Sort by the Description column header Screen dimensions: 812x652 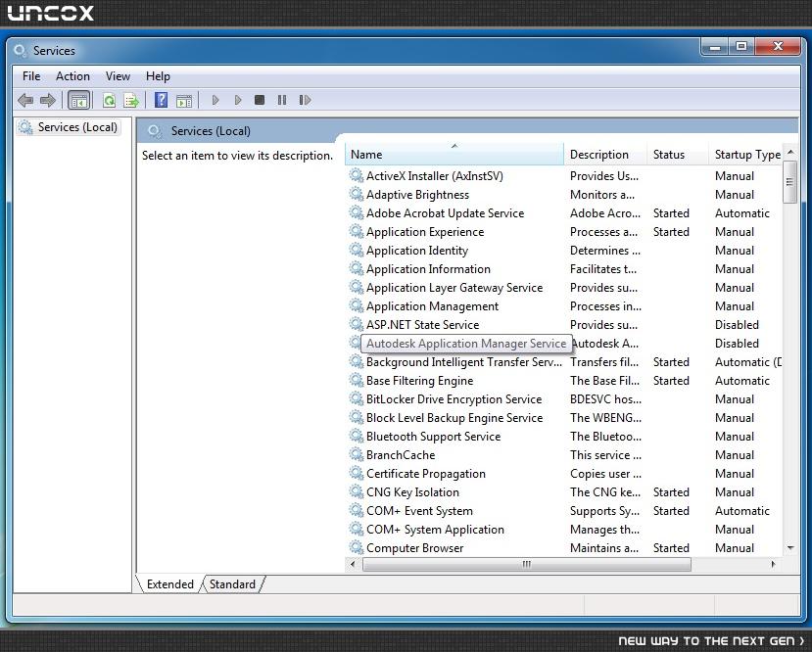pyautogui.click(x=605, y=155)
